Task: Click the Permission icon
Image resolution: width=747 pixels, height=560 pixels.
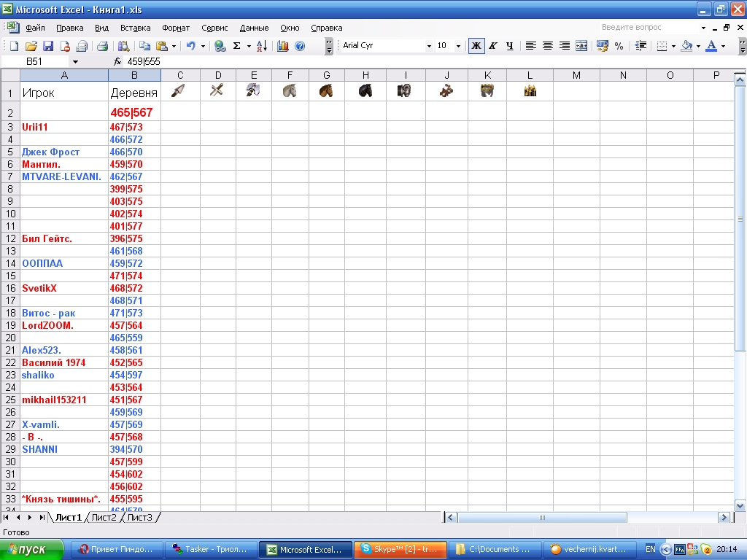Action: [65, 46]
